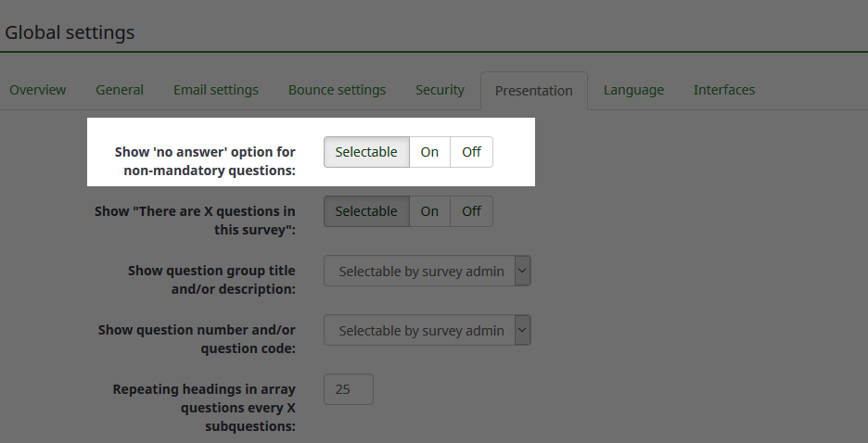Open the Interfaces tab
868x443 pixels.
pos(724,90)
